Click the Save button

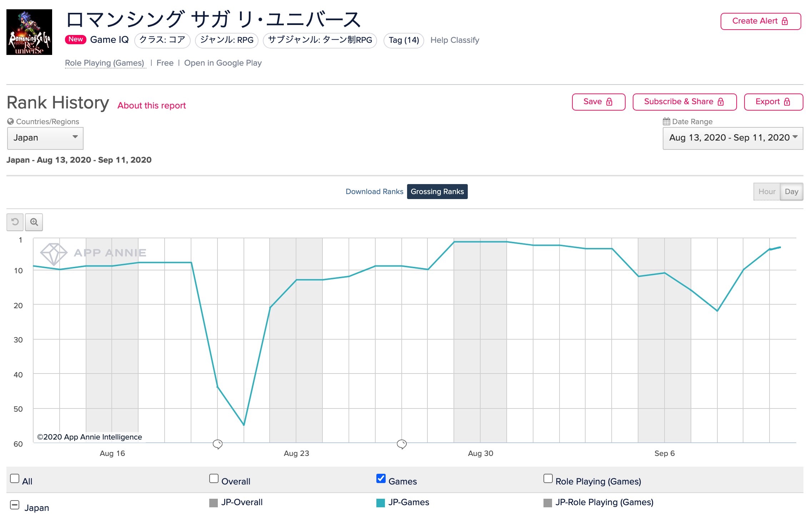click(x=598, y=102)
